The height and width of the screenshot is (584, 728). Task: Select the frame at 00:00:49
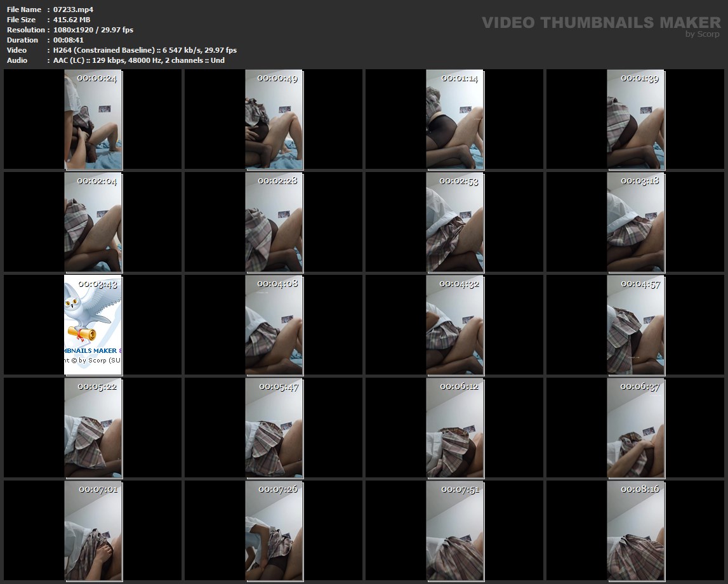(274, 119)
